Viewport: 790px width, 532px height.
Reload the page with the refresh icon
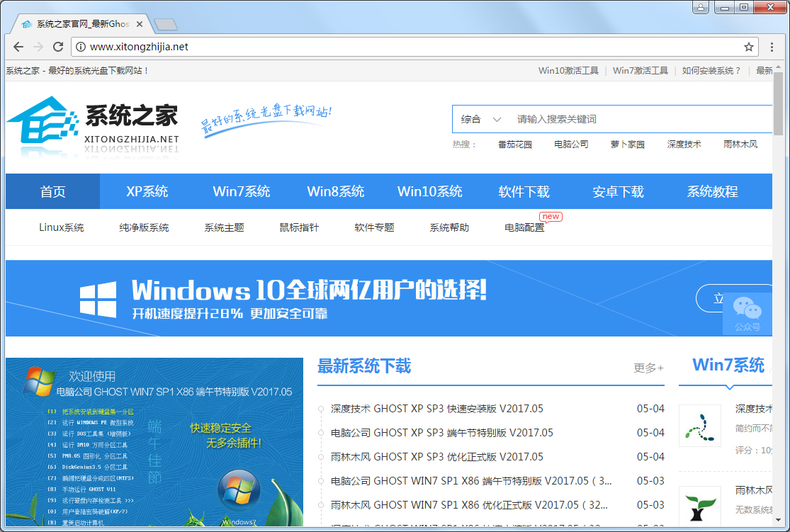click(x=58, y=47)
